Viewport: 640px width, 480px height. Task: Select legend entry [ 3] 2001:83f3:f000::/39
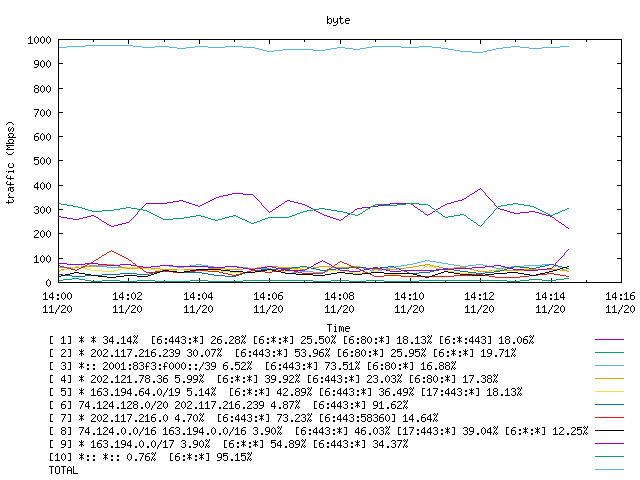(x=252, y=366)
